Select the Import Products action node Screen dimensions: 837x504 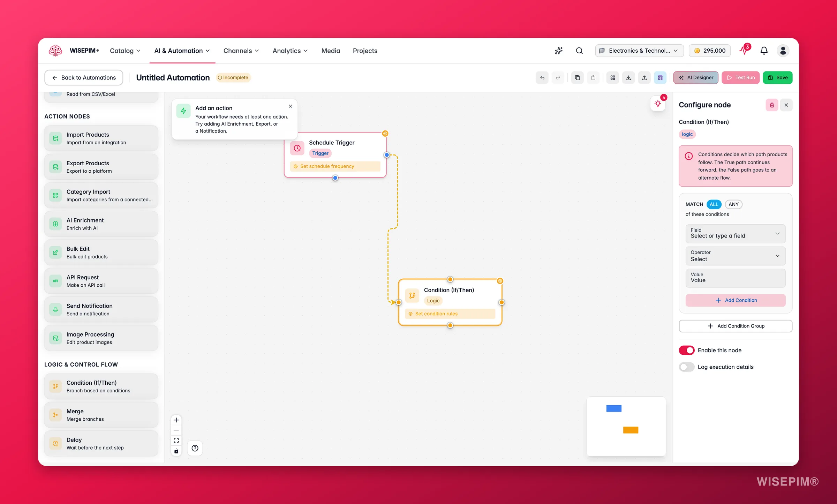101,138
